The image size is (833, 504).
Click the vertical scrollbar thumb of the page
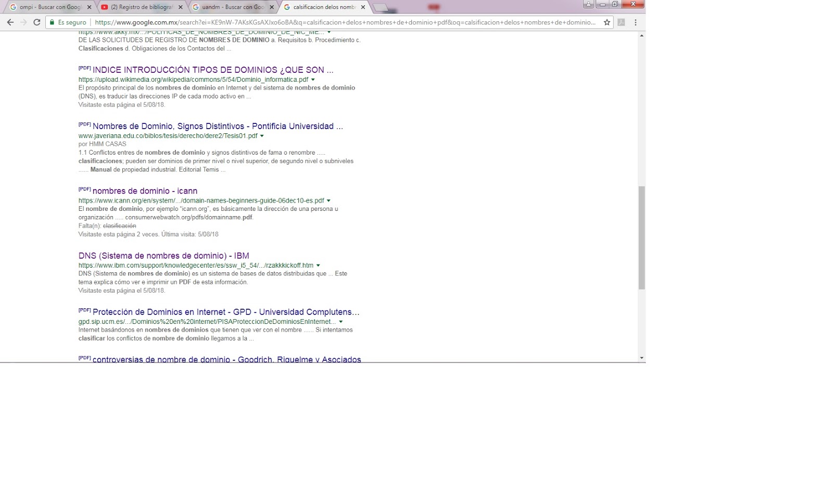coord(641,238)
